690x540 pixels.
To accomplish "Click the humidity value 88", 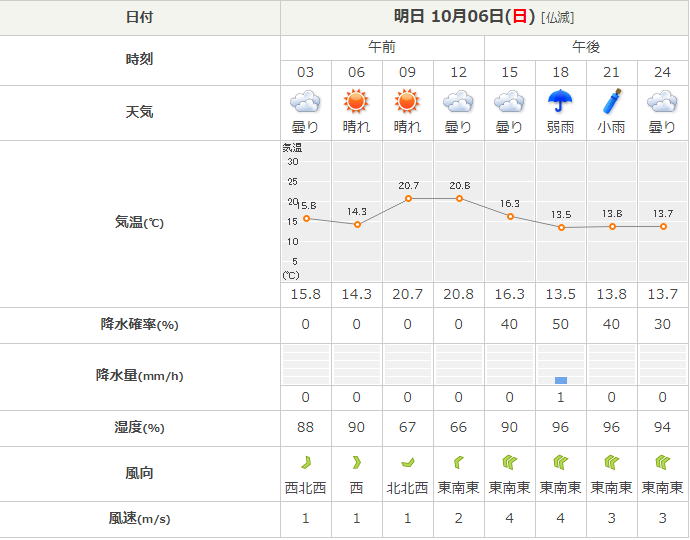I will [305, 427].
